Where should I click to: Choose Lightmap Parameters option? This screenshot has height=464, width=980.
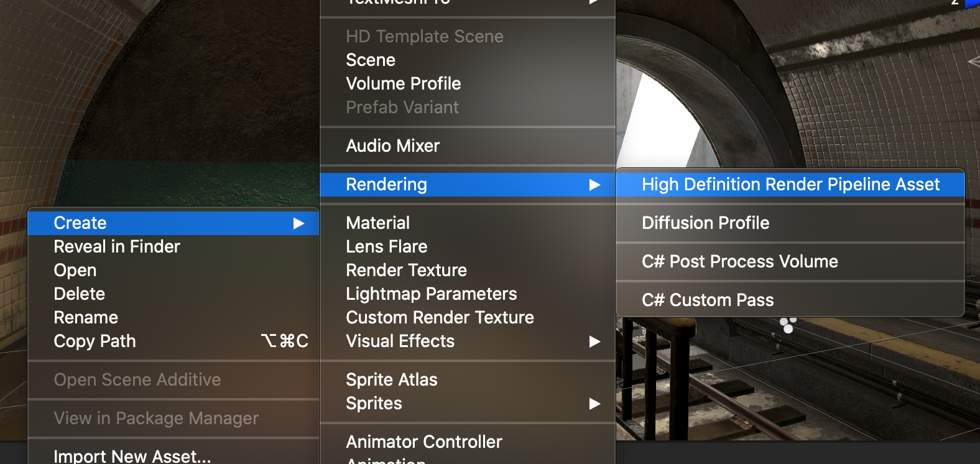tap(431, 294)
